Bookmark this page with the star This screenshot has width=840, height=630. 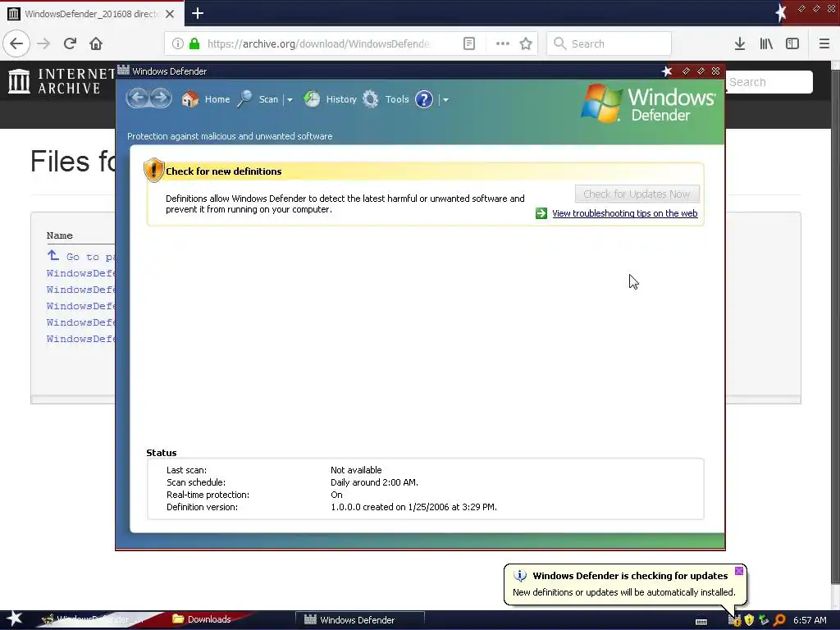tap(526, 43)
